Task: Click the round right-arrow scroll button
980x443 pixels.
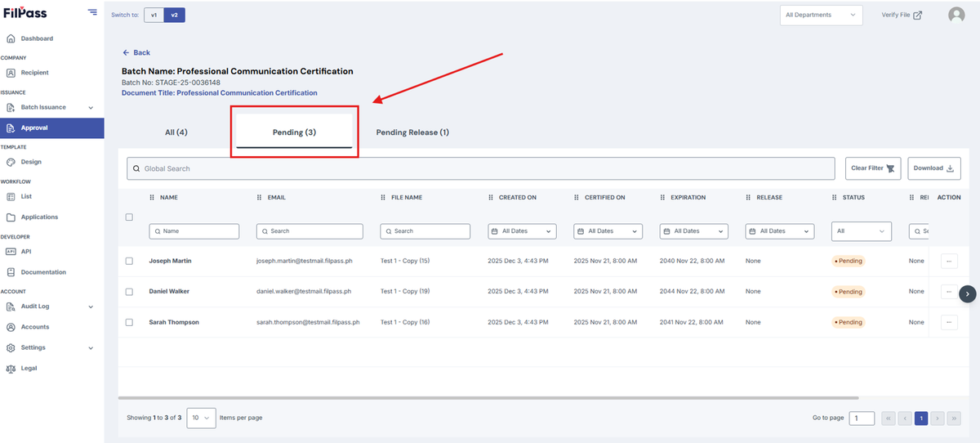Action: (968, 294)
